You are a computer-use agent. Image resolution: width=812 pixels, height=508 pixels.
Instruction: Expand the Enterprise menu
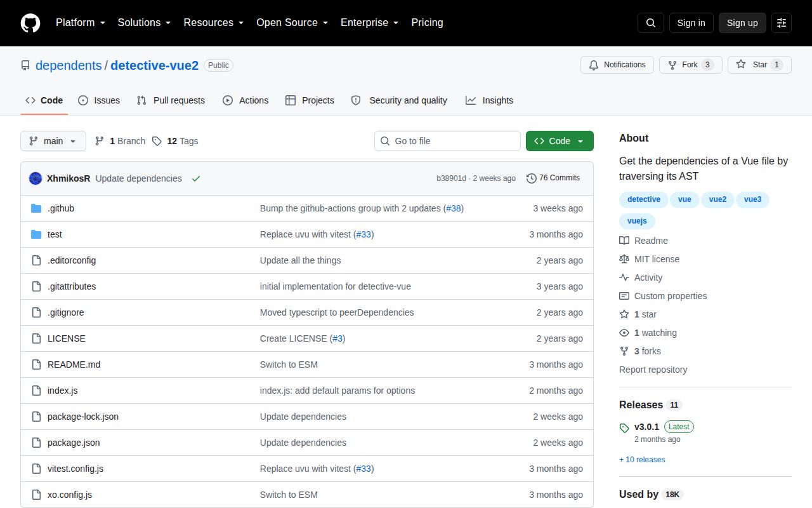point(370,23)
